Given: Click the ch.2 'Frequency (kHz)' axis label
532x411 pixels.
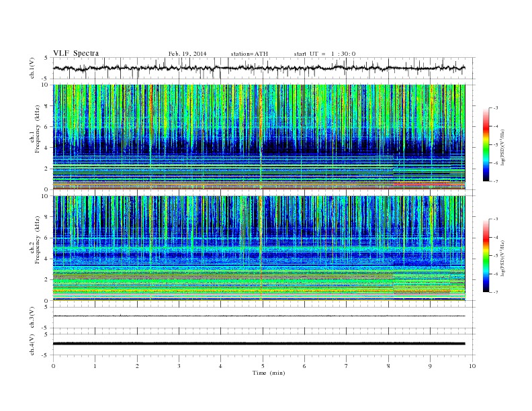Looking at the screenshot, I should 38,239.
